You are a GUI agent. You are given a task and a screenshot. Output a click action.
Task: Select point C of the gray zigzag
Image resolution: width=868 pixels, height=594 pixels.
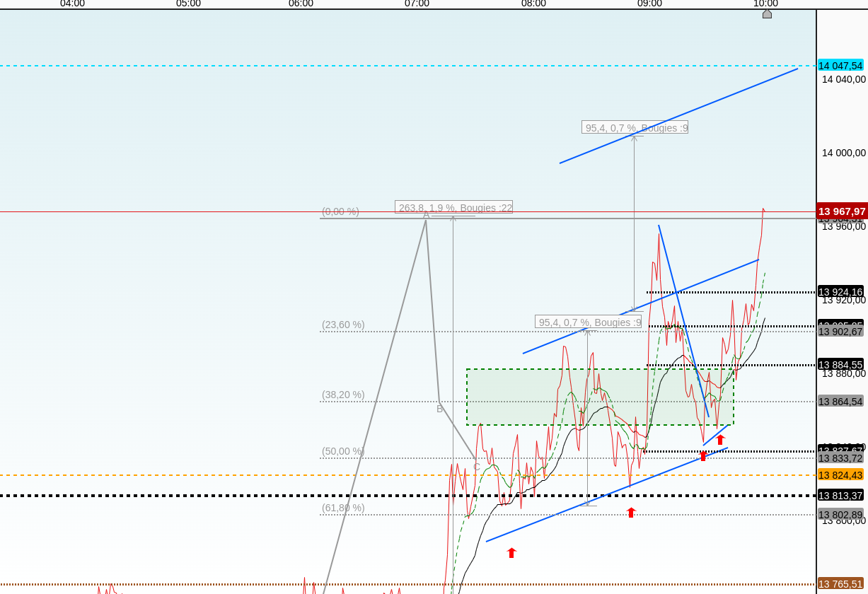(476, 466)
